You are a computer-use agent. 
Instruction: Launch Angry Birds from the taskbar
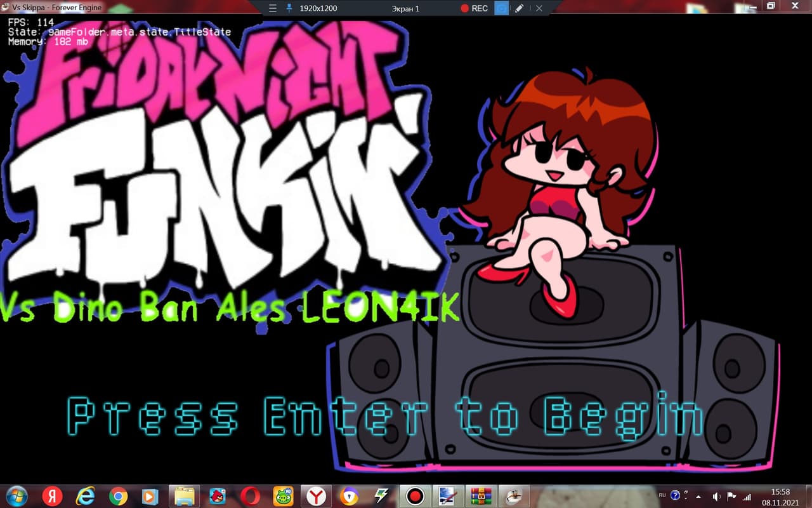217,495
